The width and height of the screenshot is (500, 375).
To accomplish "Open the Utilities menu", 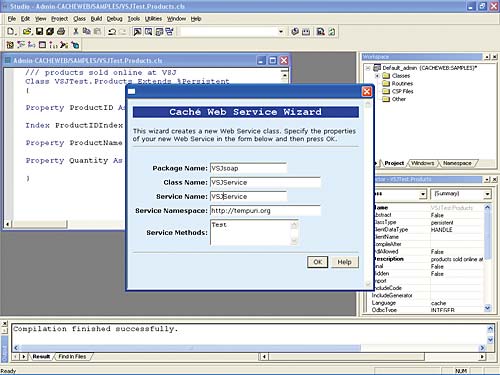I will coord(153,19).
